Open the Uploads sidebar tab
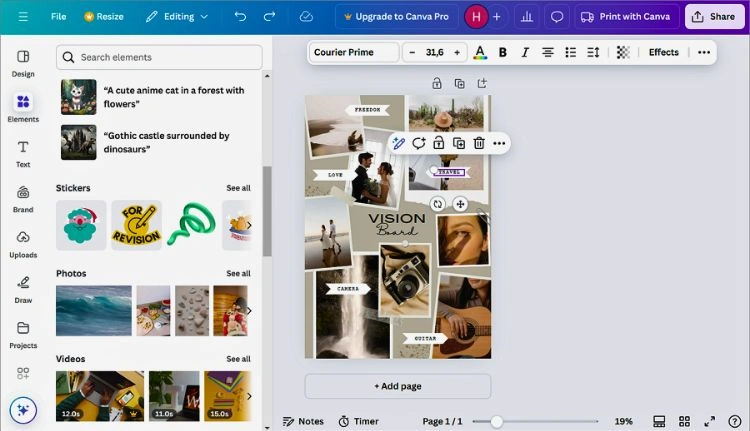750x431 pixels. tap(23, 244)
